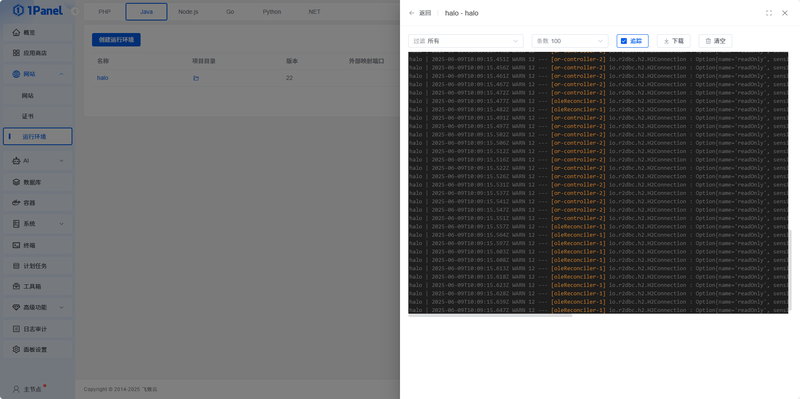Open 应用商店 app store
The image size is (800, 399).
point(38,53)
